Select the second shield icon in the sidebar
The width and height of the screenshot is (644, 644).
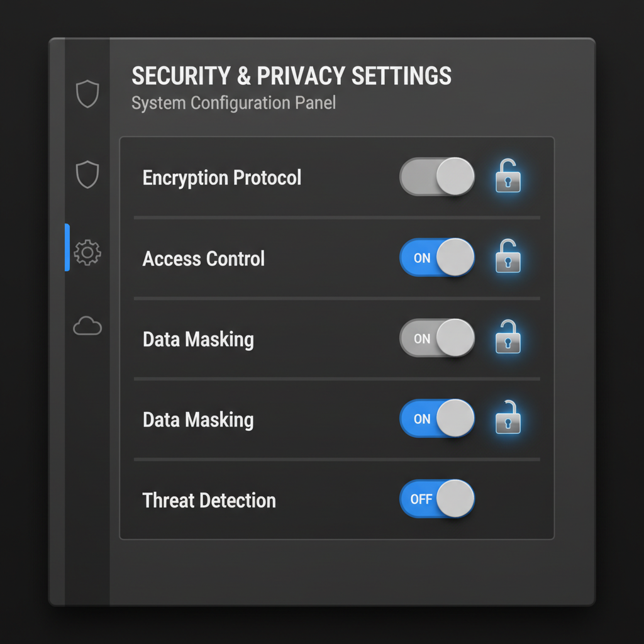[87, 174]
